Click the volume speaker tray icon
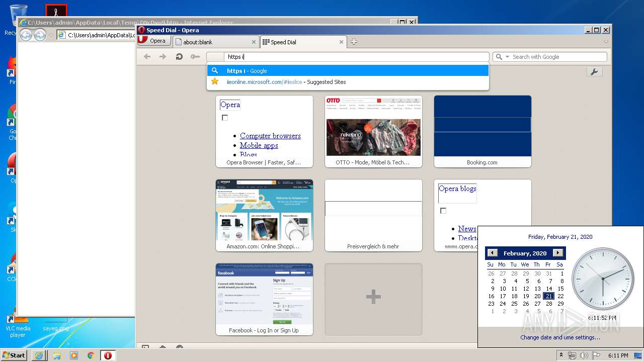The width and height of the screenshot is (644, 362). (584, 355)
